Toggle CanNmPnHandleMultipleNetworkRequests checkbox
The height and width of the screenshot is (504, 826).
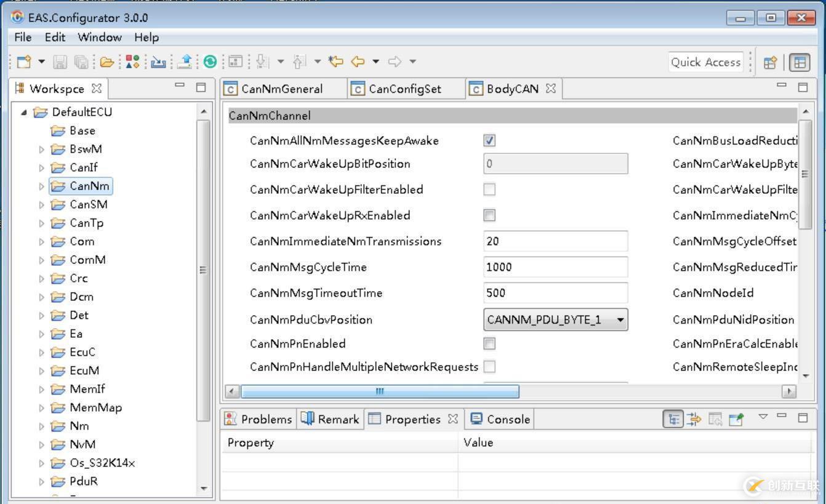click(x=489, y=367)
